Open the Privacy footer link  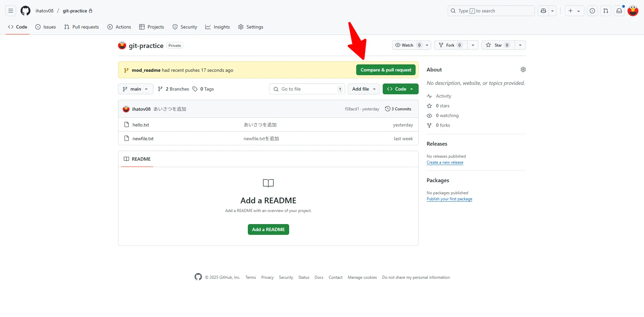[267, 277]
